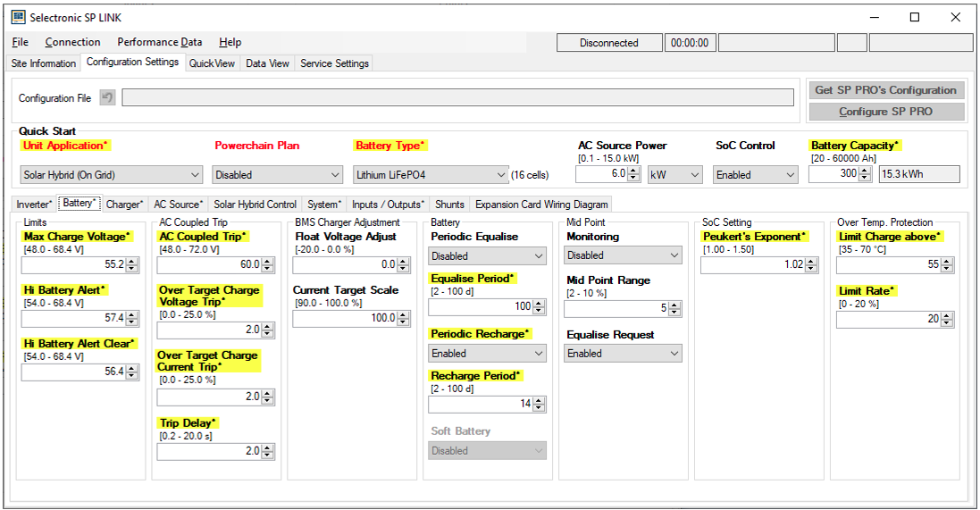Select the Charger settings tab
Screen dimensions: 980x510
point(124,205)
